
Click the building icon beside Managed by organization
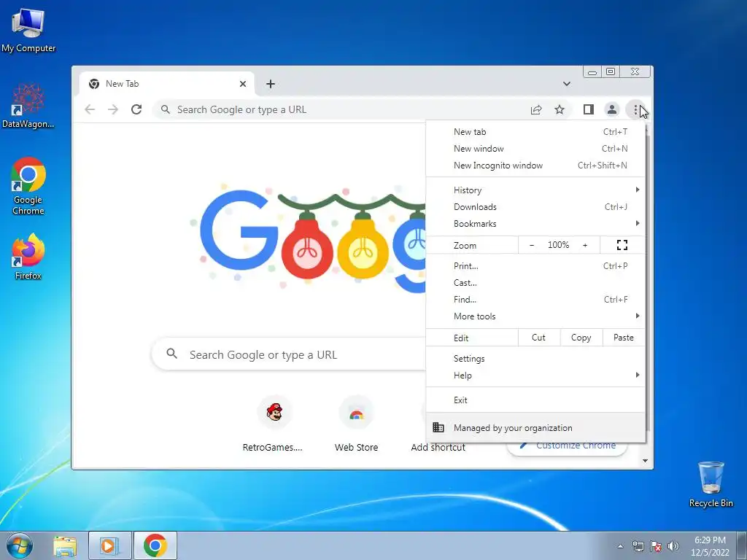pos(438,427)
